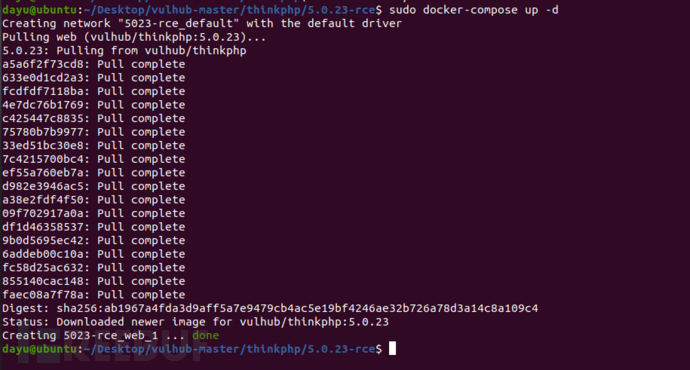690x370 pixels.
Task: Click the 'Pulling web (vulhub/thinkphp:5.0.23)' line
Action: point(134,37)
